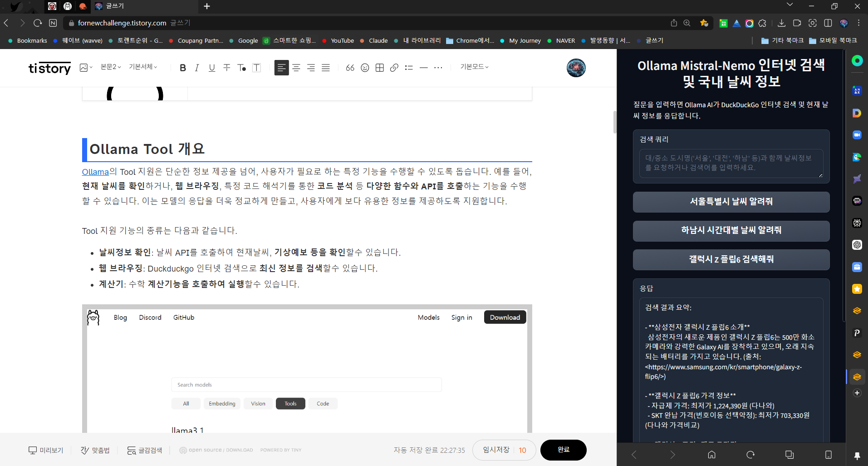Add a new sidebar app
This screenshot has height=466, width=868.
click(x=857, y=393)
